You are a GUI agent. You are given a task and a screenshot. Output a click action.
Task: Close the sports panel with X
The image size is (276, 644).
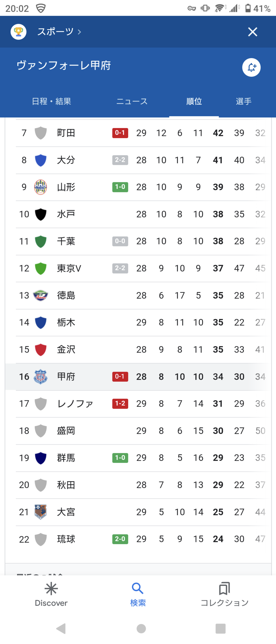(252, 32)
